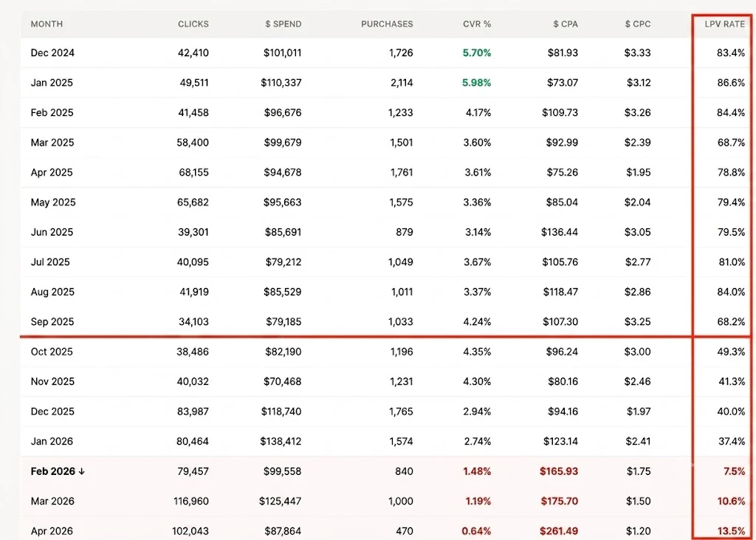
Task: Click the 42,410 clicks value
Action: 193,53
